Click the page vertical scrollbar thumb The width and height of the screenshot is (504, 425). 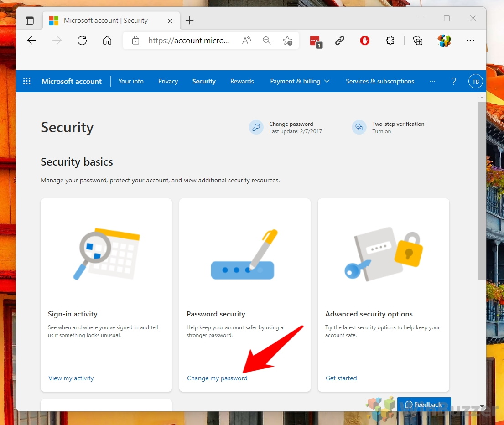[x=482, y=191]
